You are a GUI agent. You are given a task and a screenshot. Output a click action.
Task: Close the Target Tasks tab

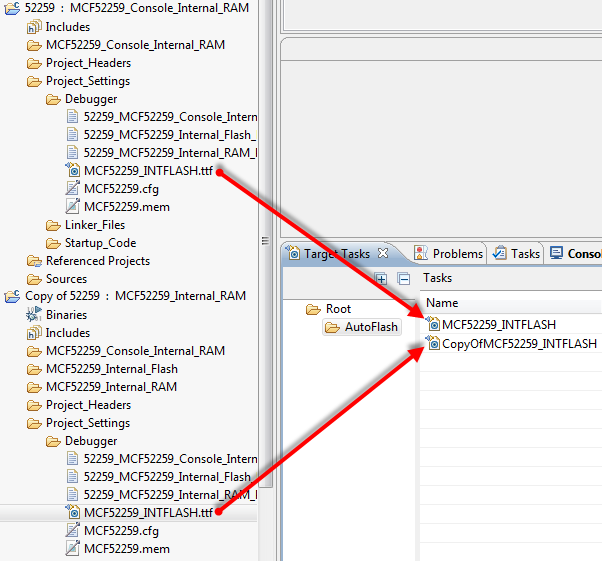pos(383,254)
